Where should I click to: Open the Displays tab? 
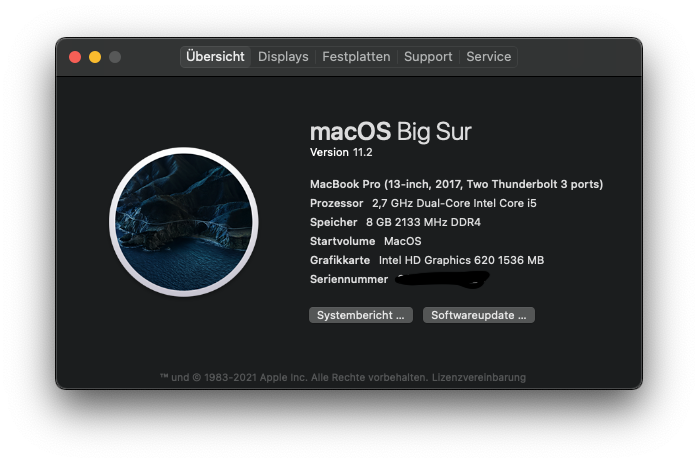(x=283, y=57)
